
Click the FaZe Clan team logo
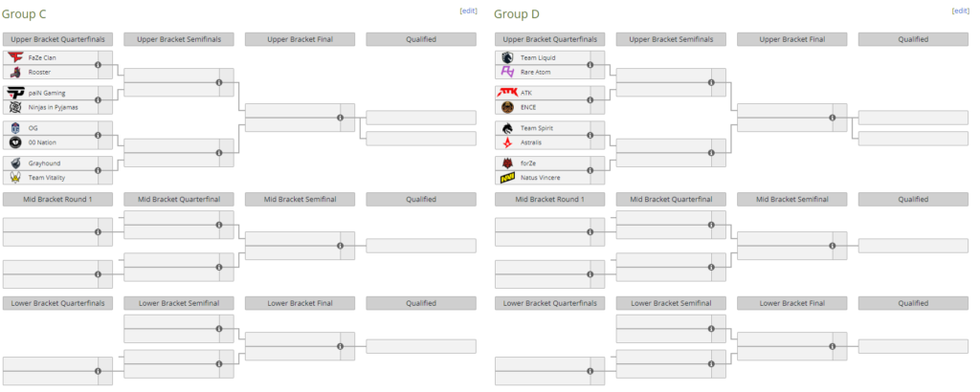click(15, 57)
